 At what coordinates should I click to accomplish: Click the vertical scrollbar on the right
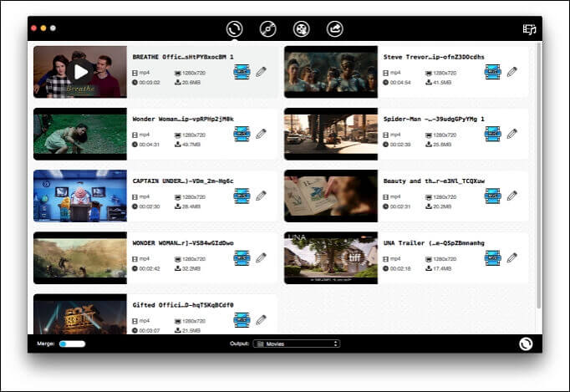tap(537, 167)
